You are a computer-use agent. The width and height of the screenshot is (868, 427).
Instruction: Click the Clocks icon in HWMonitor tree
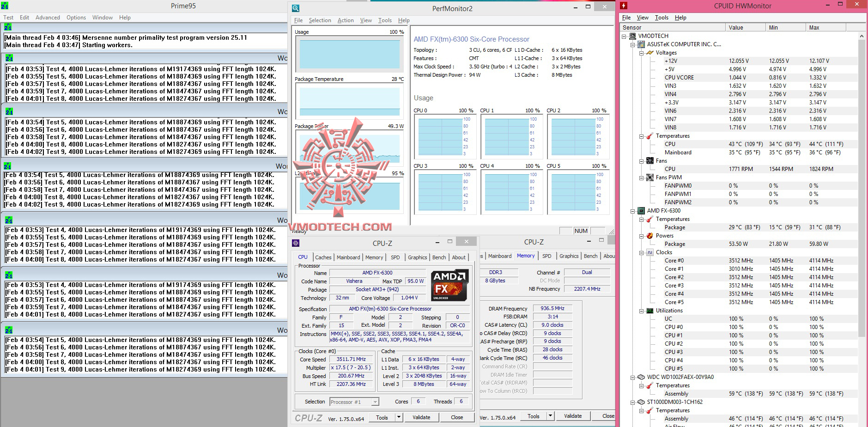click(650, 252)
